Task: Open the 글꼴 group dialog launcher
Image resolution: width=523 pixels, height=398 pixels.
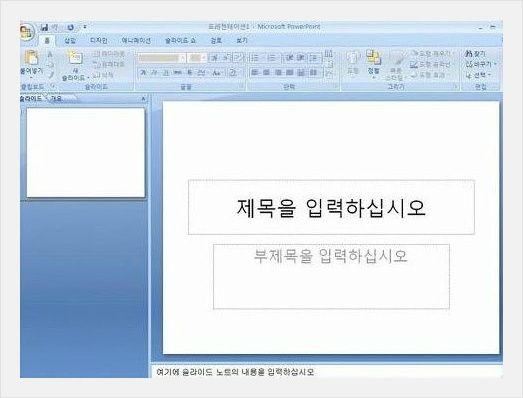Action: pos(241,87)
